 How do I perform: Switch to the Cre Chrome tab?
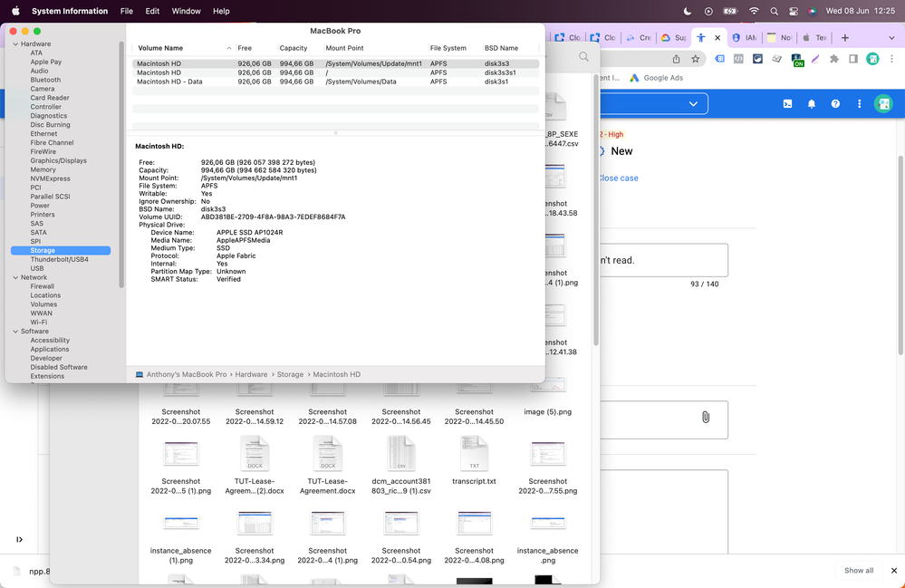click(x=639, y=37)
